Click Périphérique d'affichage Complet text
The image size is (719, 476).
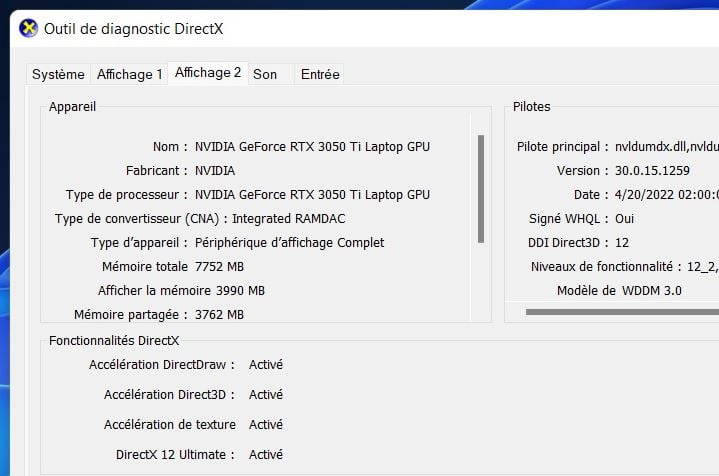[x=289, y=243]
